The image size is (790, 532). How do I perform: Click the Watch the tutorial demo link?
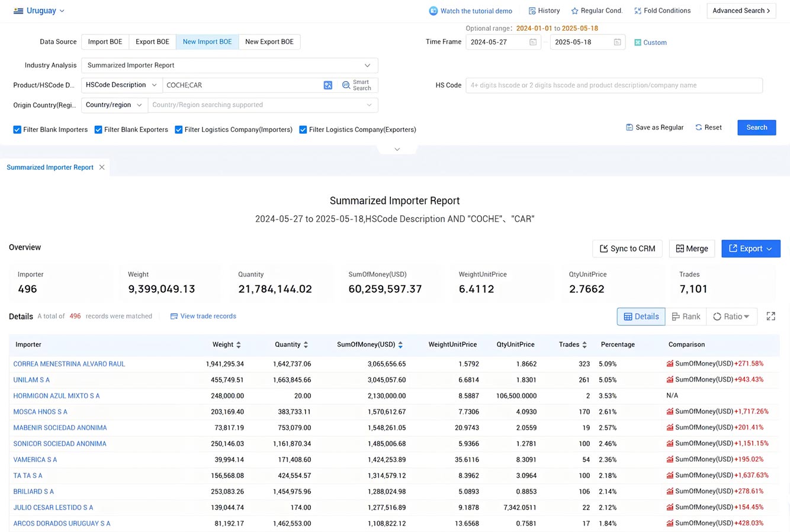(x=476, y=11)
